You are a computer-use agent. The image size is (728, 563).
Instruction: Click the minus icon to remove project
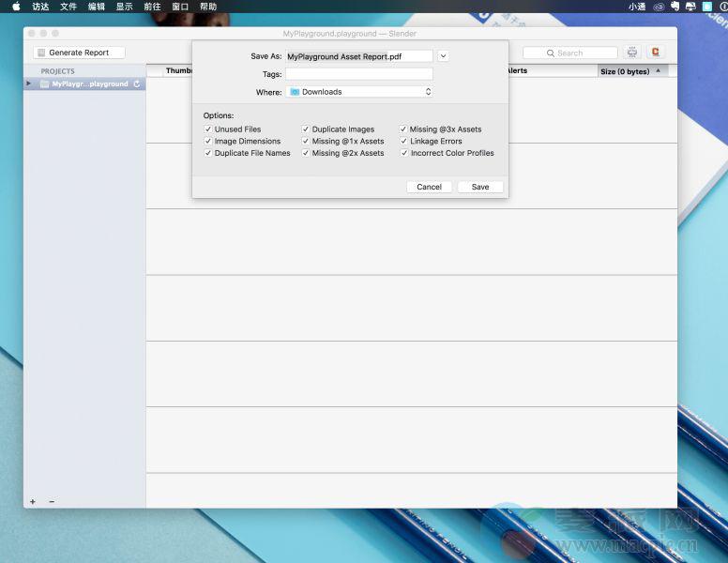click(x=52, y=502)
